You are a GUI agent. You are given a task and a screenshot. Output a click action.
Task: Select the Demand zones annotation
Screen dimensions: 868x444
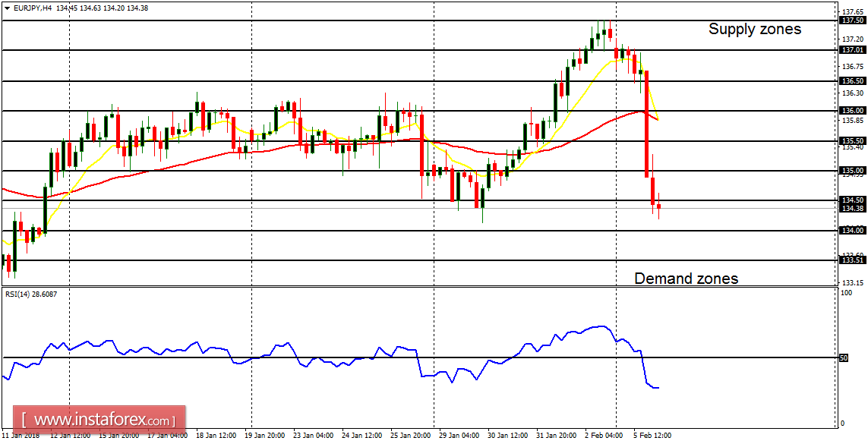[687, 279]
